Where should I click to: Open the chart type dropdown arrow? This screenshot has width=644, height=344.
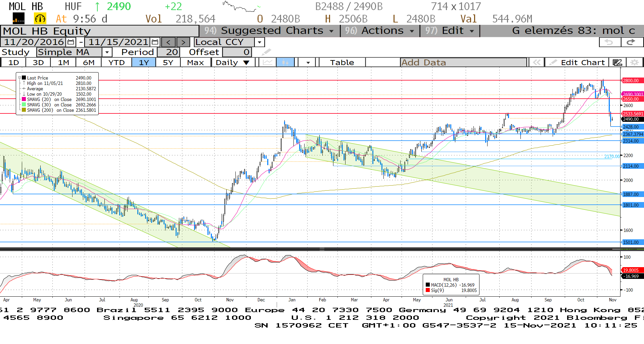(308, 62)
